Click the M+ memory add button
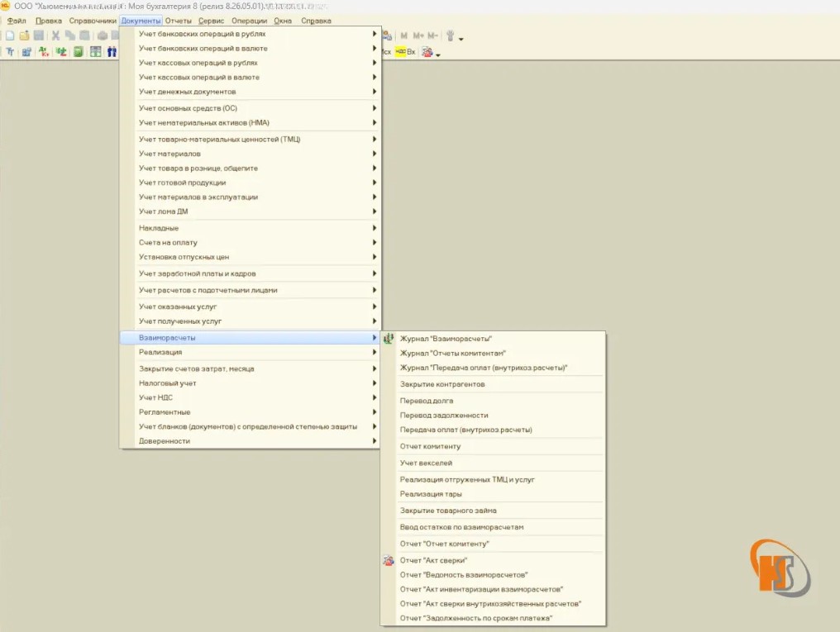This screenshot has height=632, width=840. 418,36
